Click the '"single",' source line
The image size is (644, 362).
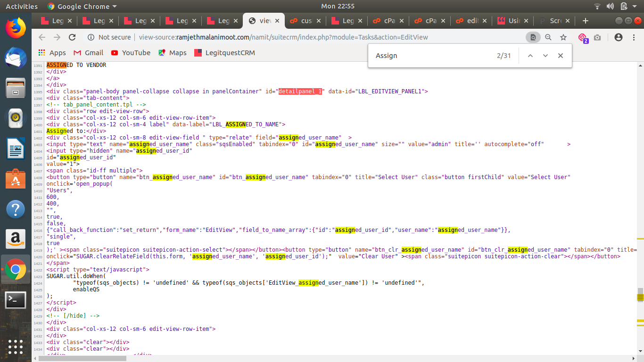coord(61,237)
